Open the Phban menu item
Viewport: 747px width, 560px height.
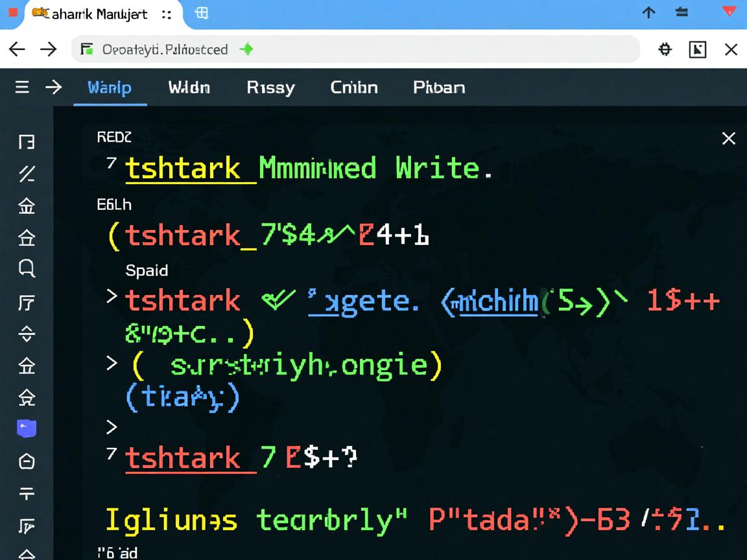tap(438, 87)
